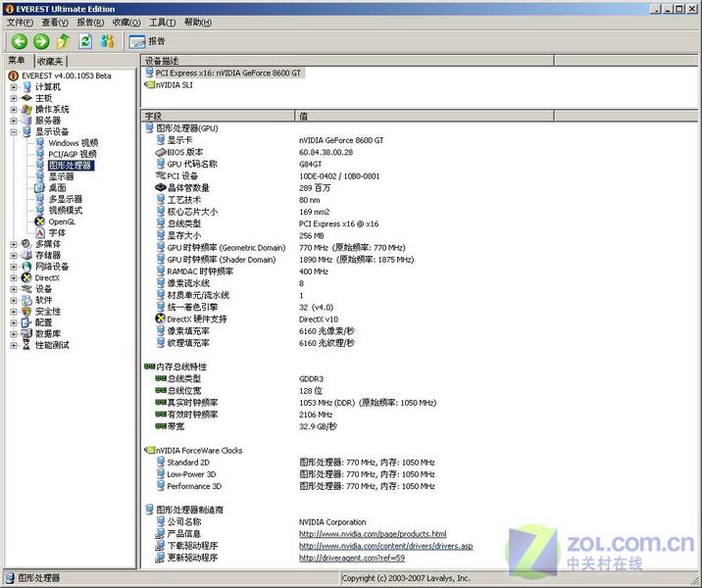Click the 字段 column header
702x588 pixels.
pos(218,116)
